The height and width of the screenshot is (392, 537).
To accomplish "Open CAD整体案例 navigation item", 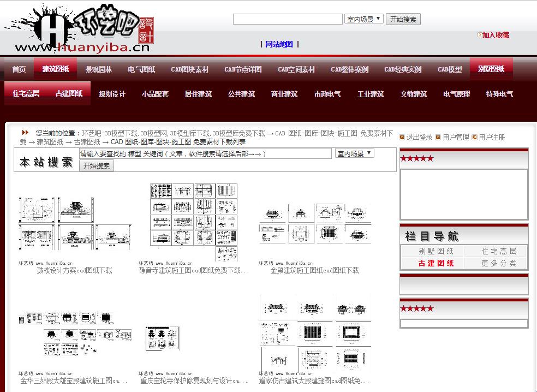I will click(x=350, y=69).
